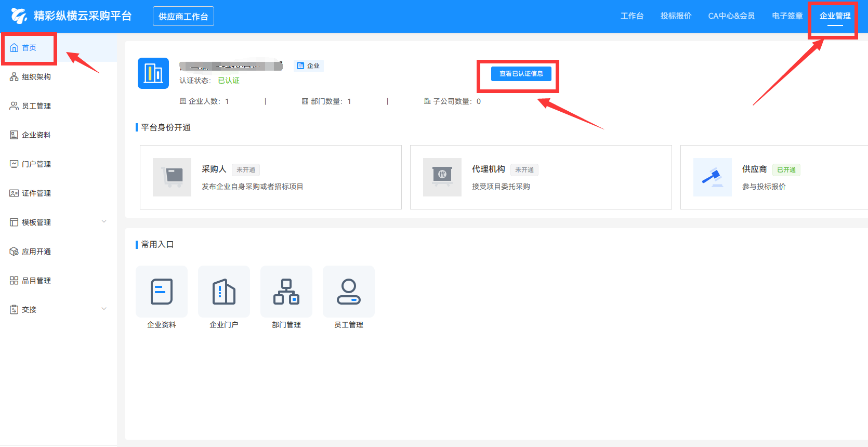Open the 企业资料 shortcut icon in 常用入口
This screenshot has width=868, height=447.
[162, 292]
